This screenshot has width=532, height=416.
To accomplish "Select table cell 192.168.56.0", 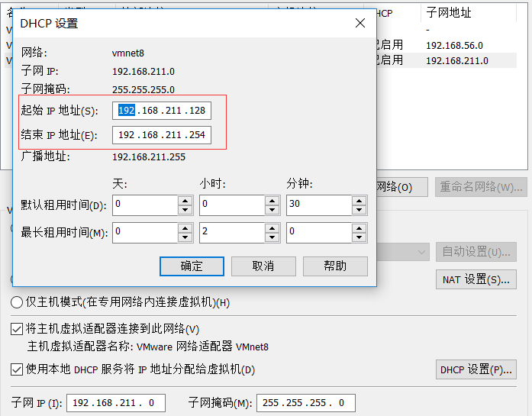I will 454,46.
